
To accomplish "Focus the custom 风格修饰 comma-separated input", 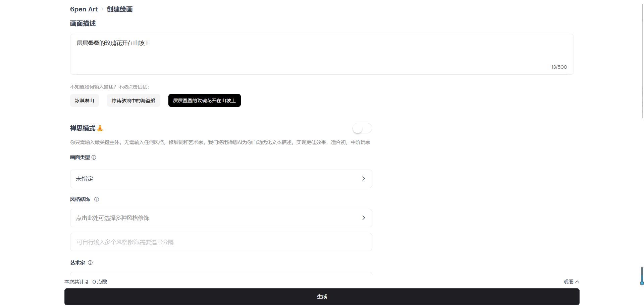I will tap(221, 242).
